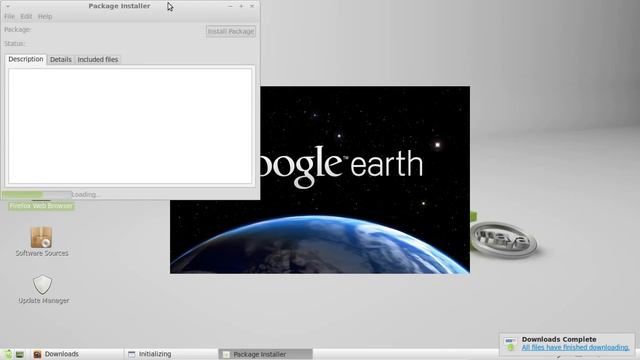Minimize the Package Installer window

[230, 6]
